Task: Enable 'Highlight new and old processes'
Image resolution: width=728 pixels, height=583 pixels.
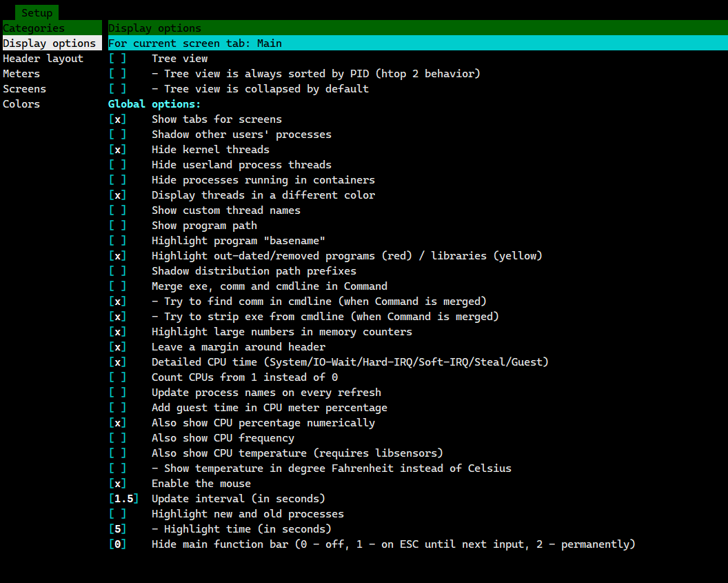Action: click(x=117, y=514)
